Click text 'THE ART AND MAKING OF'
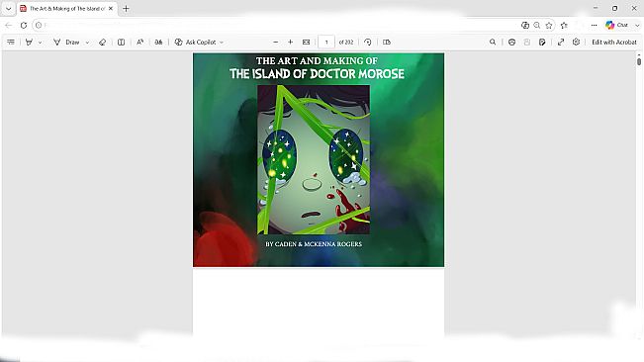This screenshot has width=644, height=362. coord(317,60)
